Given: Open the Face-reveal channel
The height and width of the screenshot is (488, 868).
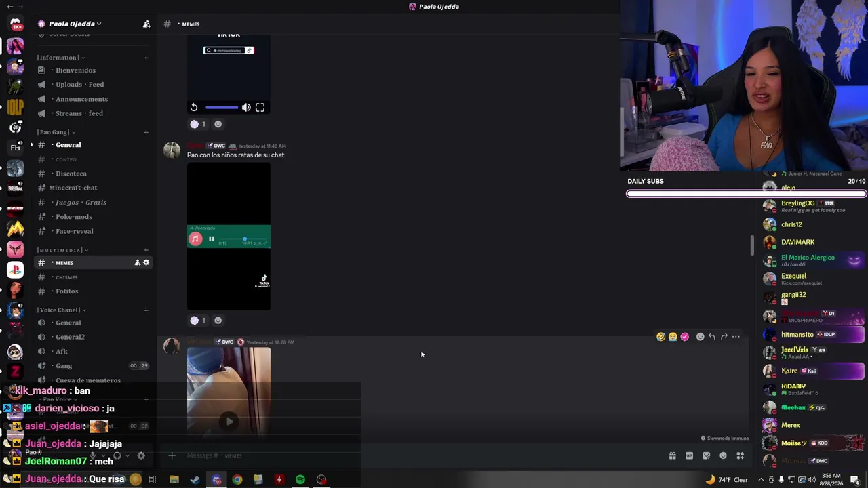Looking at the screenshot, I should [x=94, y=231].
